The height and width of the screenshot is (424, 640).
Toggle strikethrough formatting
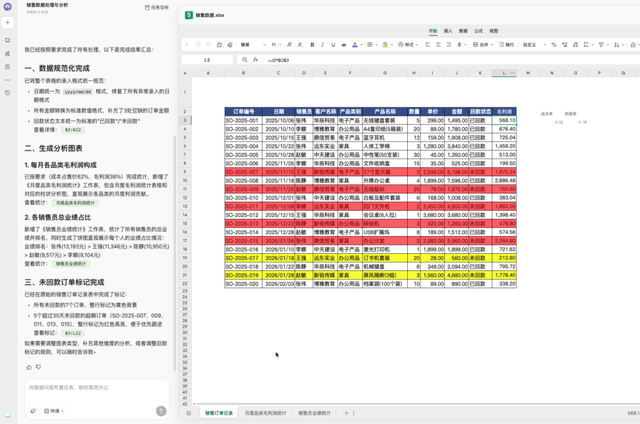(x=344, y=44)
